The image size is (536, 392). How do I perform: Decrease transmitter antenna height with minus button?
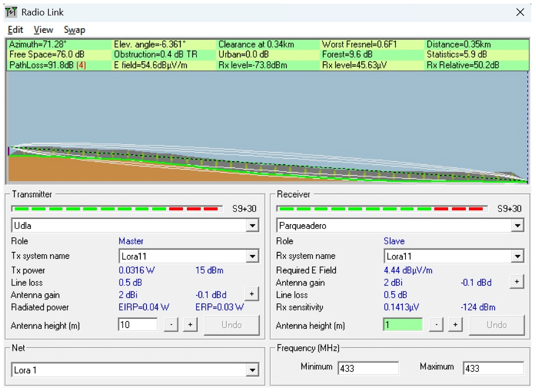click(171, 324)
